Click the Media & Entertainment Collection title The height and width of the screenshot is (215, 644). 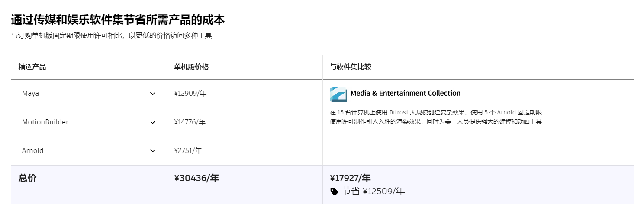pyautogui.click(x=405, y=93)
